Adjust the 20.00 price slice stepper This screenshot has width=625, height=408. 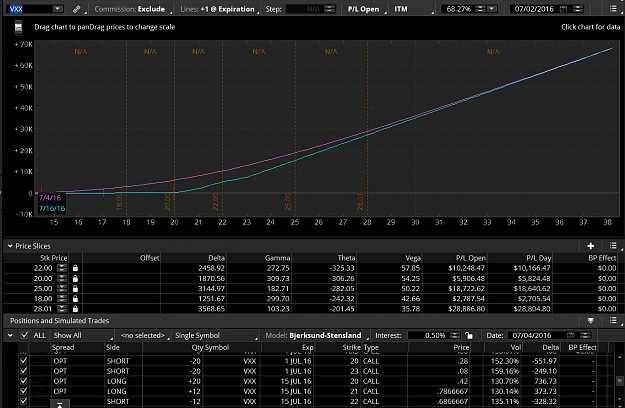point(62,279)
